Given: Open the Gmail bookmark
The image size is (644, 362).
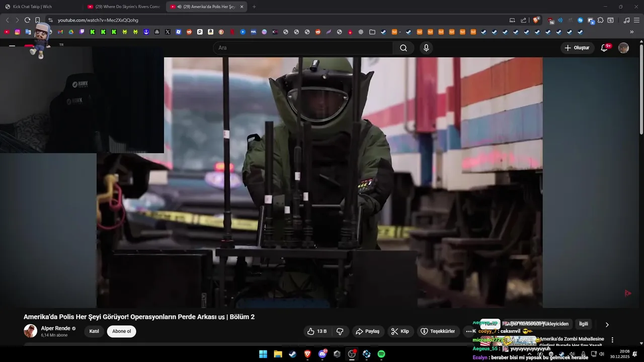Looking at the screenshot, I should coord(60,32).
